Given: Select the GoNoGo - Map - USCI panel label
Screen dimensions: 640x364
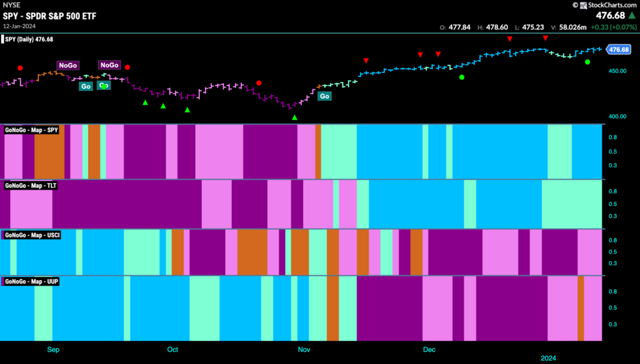Looking at the screenshot, I should (32, 235).
